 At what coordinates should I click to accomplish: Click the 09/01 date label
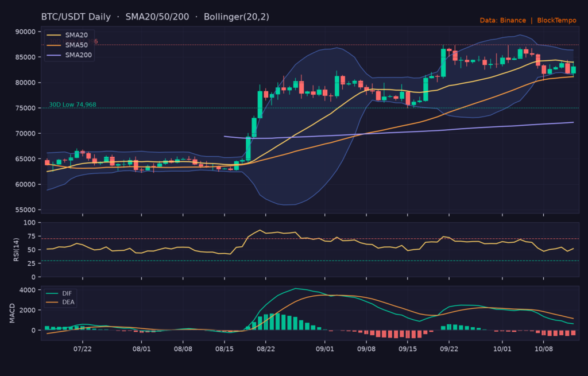[x=325, y=349]
